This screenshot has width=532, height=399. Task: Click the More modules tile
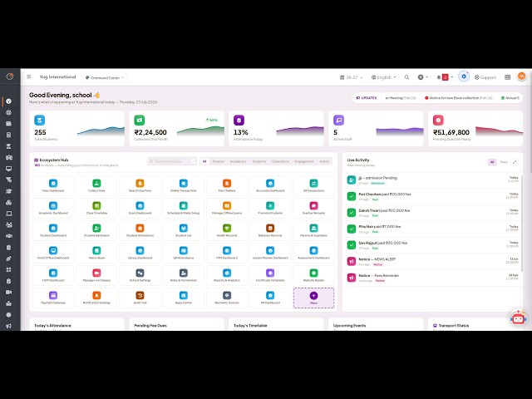coord(313,298)
